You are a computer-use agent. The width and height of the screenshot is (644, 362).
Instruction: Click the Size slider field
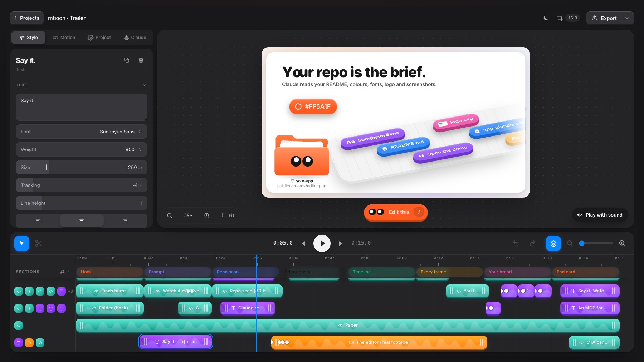(82, 167)
